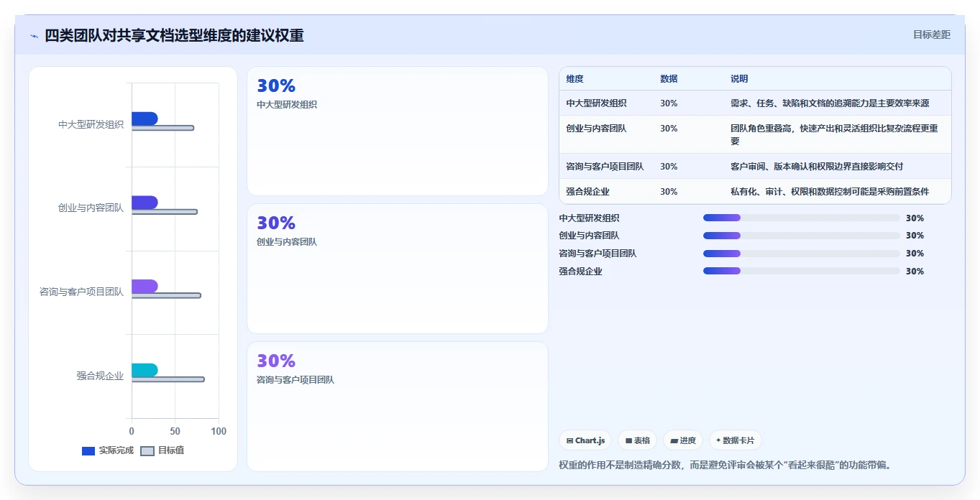Image resolution: width=980 pixels, height=500 pixels.
Task: Click the 维度 column header
Action: tap(574, 79)
